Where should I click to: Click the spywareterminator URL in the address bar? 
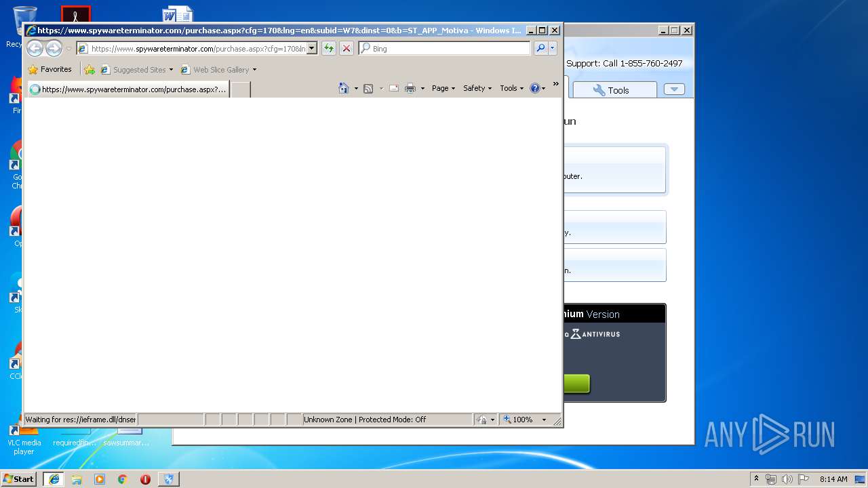coord(198,49)
